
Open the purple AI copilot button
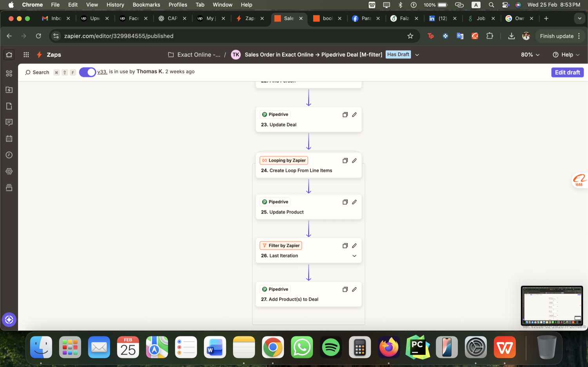coord(9,320)
